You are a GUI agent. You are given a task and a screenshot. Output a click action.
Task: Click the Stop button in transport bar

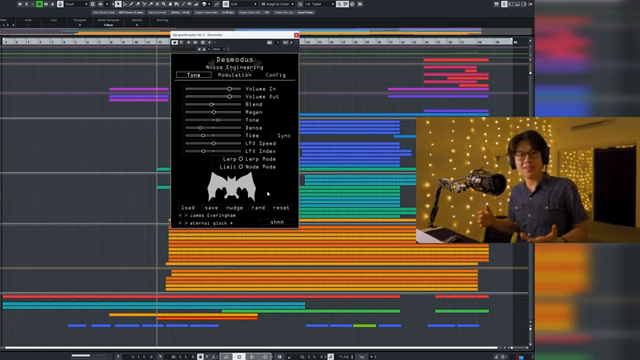point(239,357)
